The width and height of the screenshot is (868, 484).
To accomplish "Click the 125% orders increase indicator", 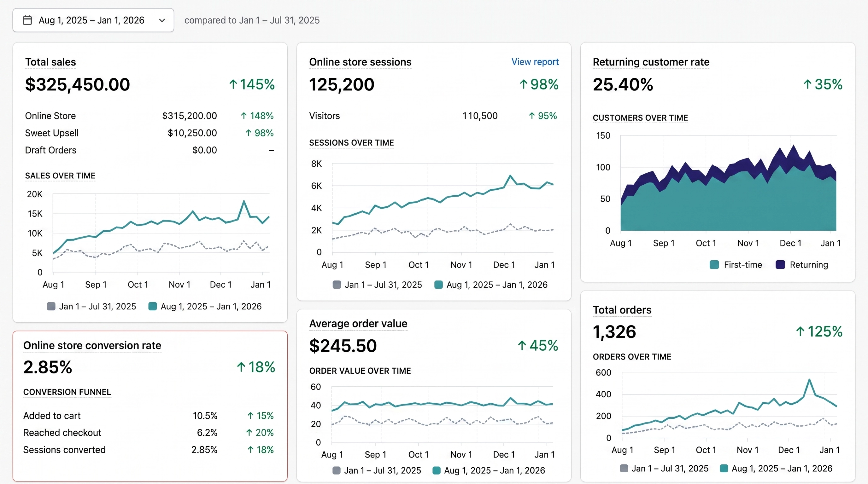I will [819, 332].
